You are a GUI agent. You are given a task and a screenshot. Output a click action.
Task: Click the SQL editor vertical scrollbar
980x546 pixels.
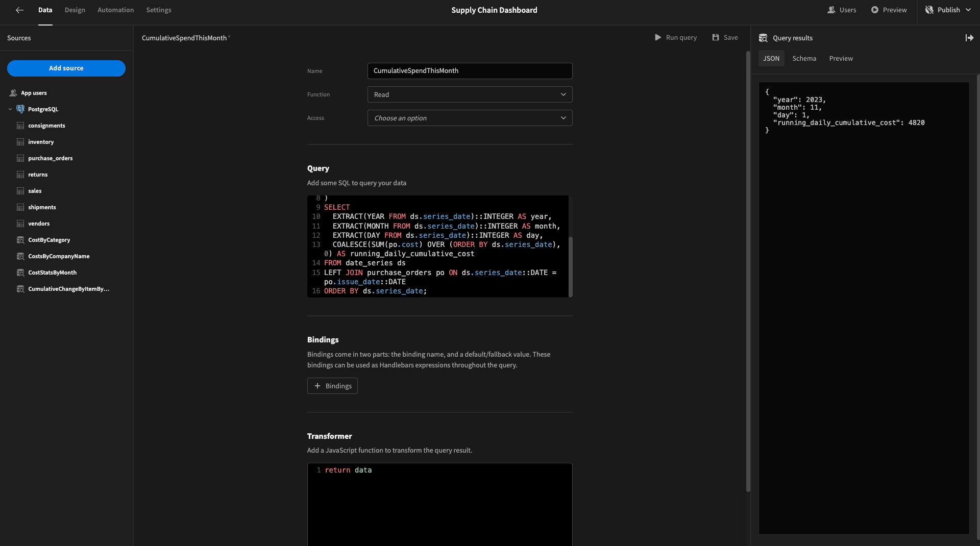click(x=571, y=266)
